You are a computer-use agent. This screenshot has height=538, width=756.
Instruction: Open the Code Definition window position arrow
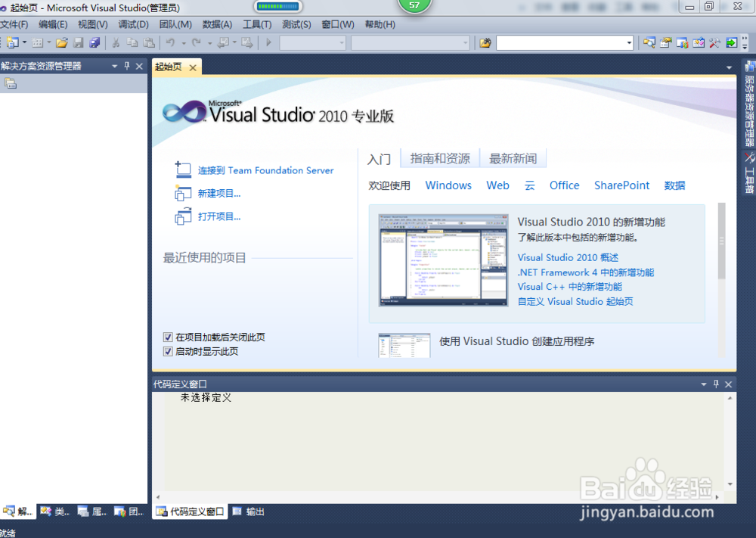pyautogui.click(x=703, y=384)
